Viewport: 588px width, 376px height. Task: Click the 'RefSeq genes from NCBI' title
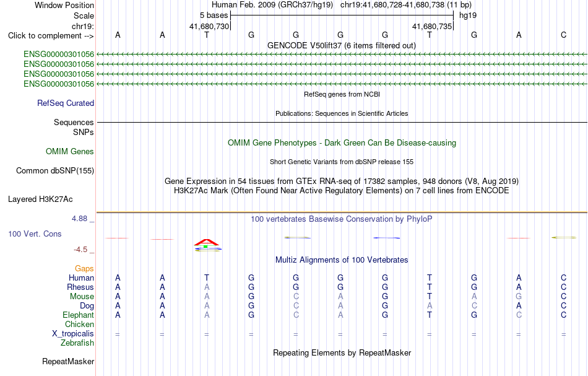[342, 94]
